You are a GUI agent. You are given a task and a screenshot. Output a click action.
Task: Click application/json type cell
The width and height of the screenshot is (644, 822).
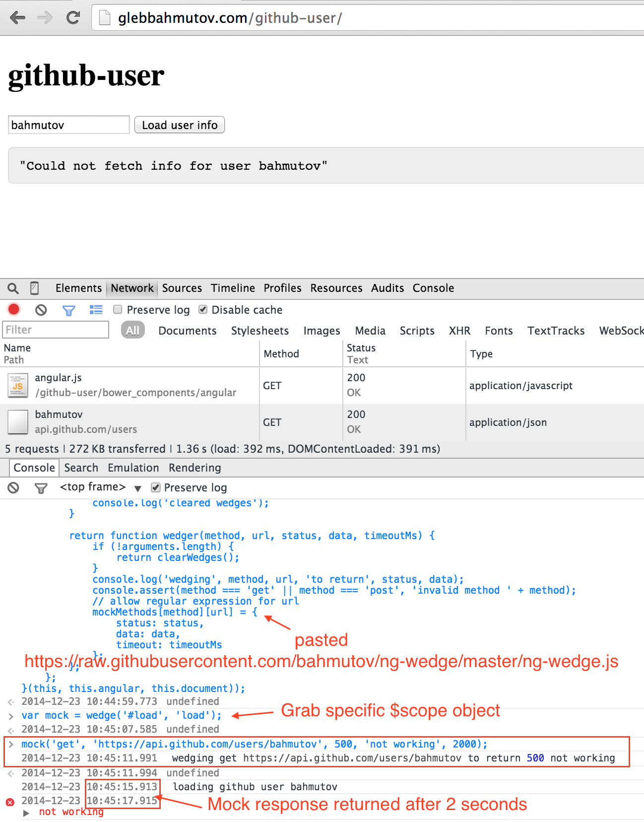(x=508, y=422)
